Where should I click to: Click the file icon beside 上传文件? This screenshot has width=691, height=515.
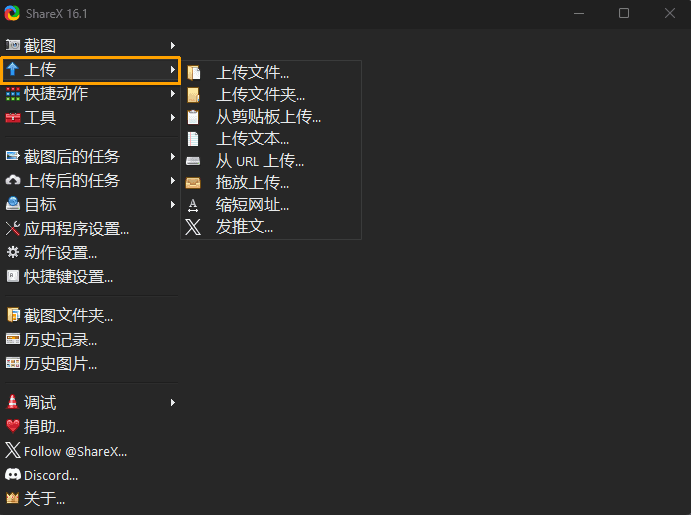pyautogui.click(x=193, y=73)
